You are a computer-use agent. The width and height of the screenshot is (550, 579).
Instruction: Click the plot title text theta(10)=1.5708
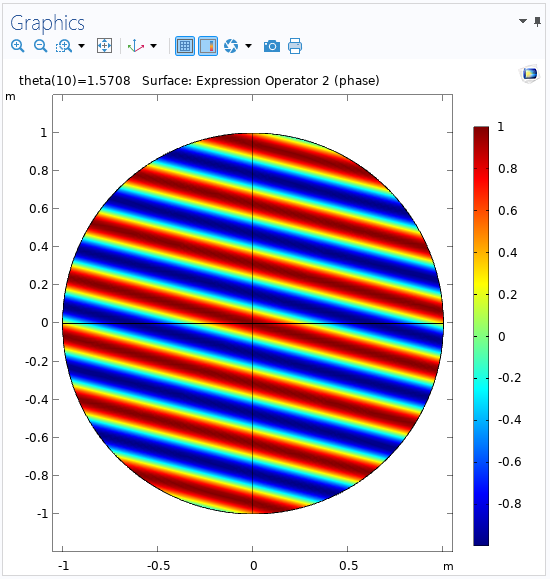[x=75, y=80]
